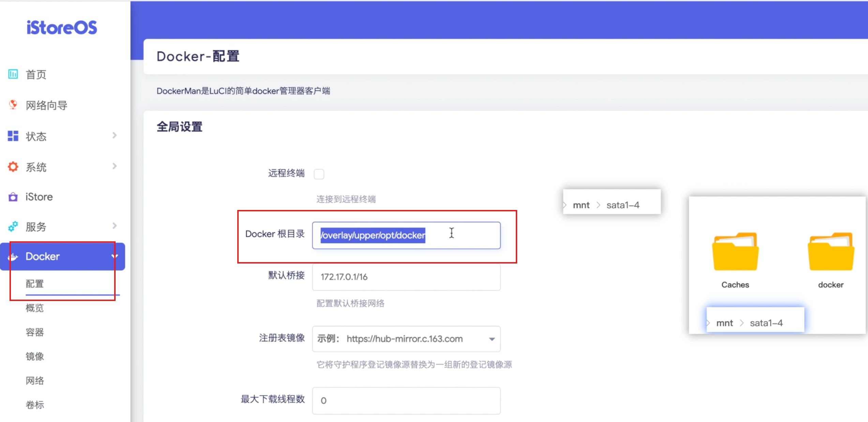Click the 配置默认桥接网络 hint text

[350, 303]
